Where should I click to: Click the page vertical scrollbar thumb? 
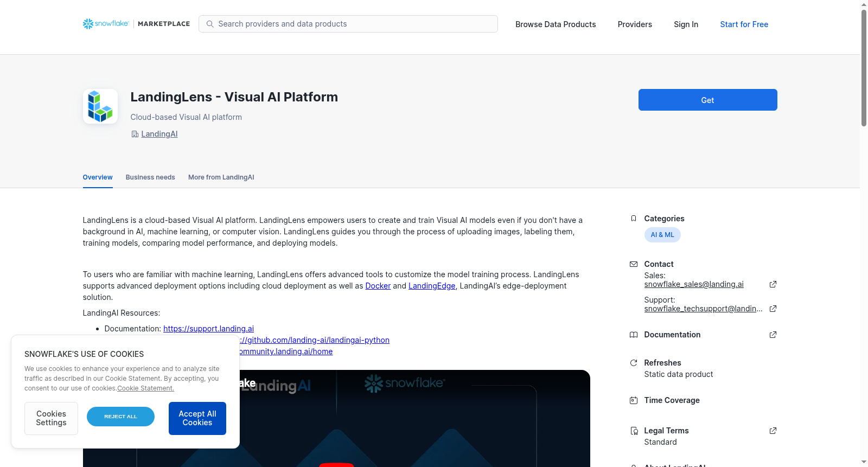864,68
